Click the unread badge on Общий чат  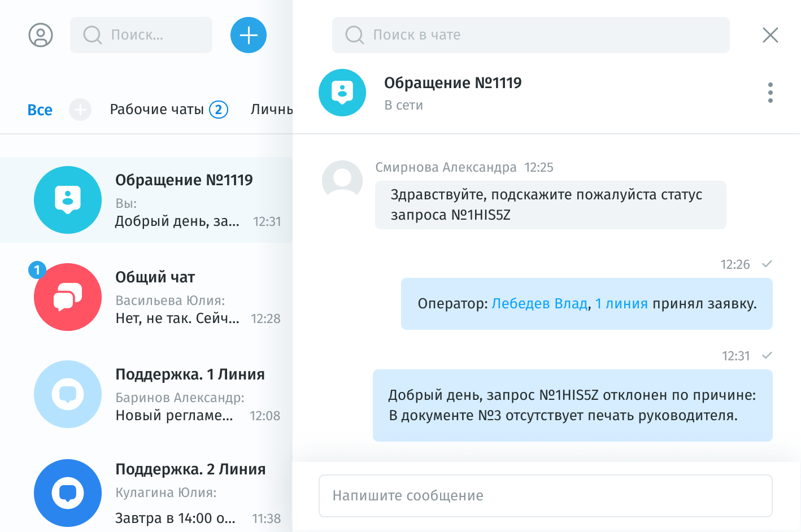click(x=37, y=270)
